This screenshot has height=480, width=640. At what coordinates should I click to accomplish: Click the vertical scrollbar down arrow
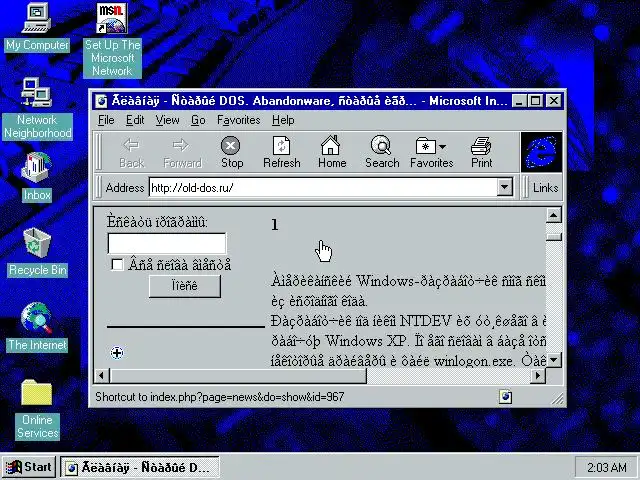pyautogui.click(x=553, y=360)
